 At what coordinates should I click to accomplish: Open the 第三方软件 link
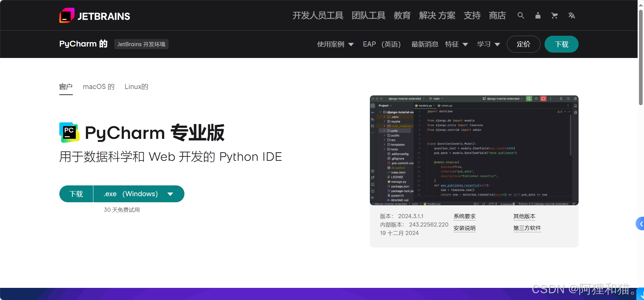(527, 228)
